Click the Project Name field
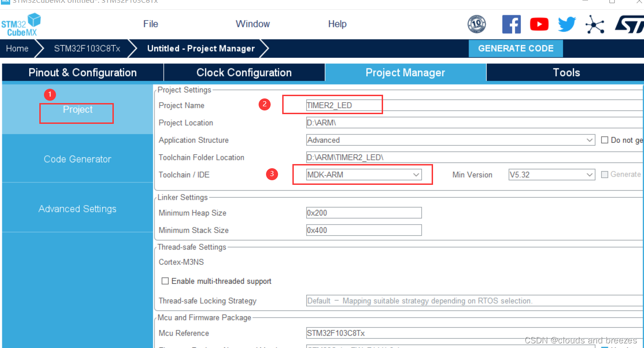The width and height of the screenshot is (644, 348). pos(475,105)
